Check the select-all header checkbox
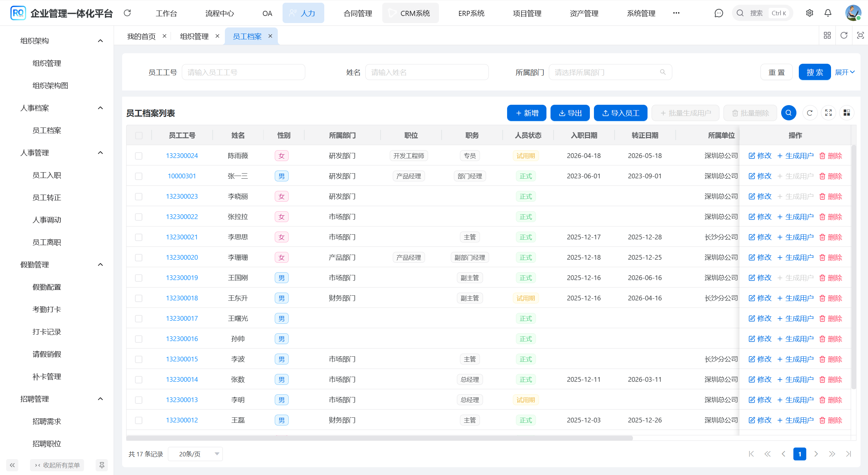 pos(139,136)
